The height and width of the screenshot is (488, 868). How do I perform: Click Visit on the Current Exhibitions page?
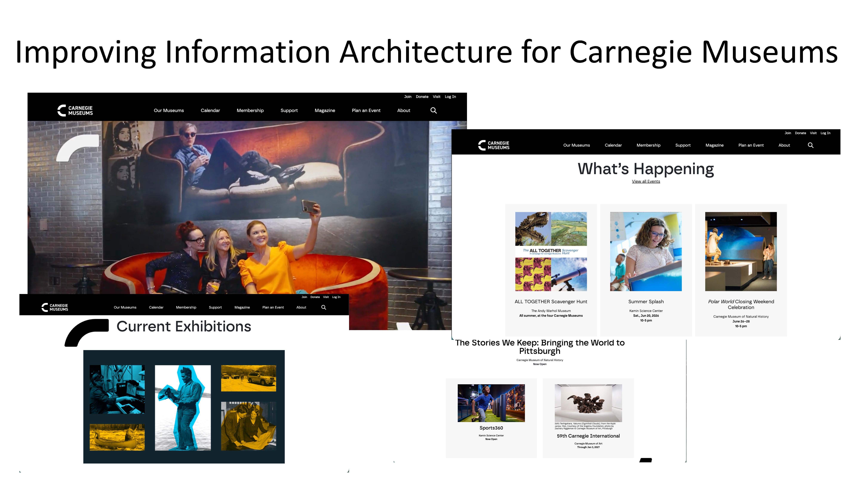[x=326, y=297]
